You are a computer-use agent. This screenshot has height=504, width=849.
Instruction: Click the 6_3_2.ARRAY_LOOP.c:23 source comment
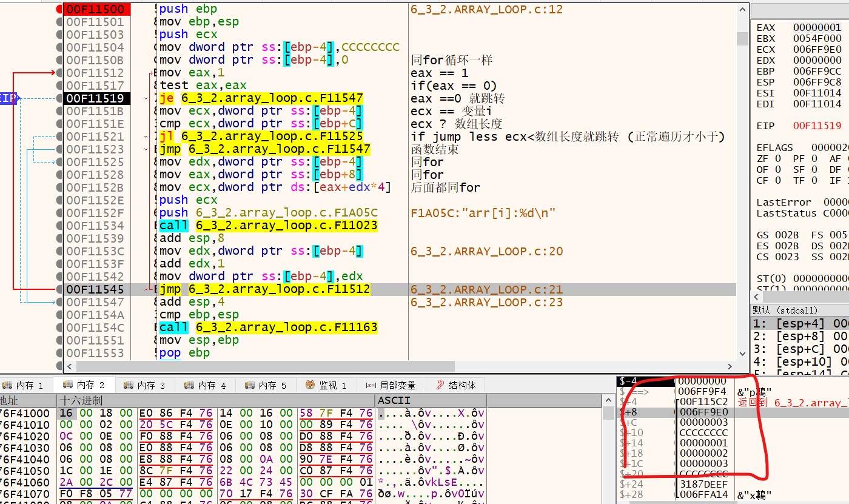coord(487,302)
